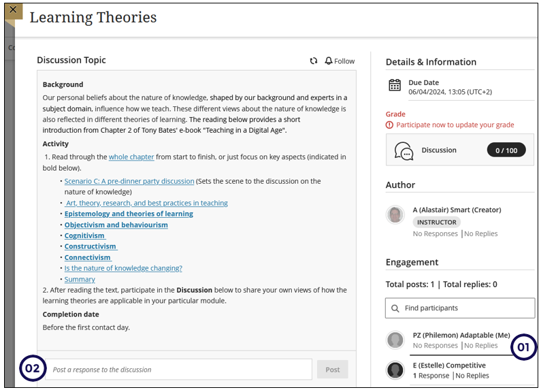
Task: Click the refresh discussion icon
Action: click(313, 61)
